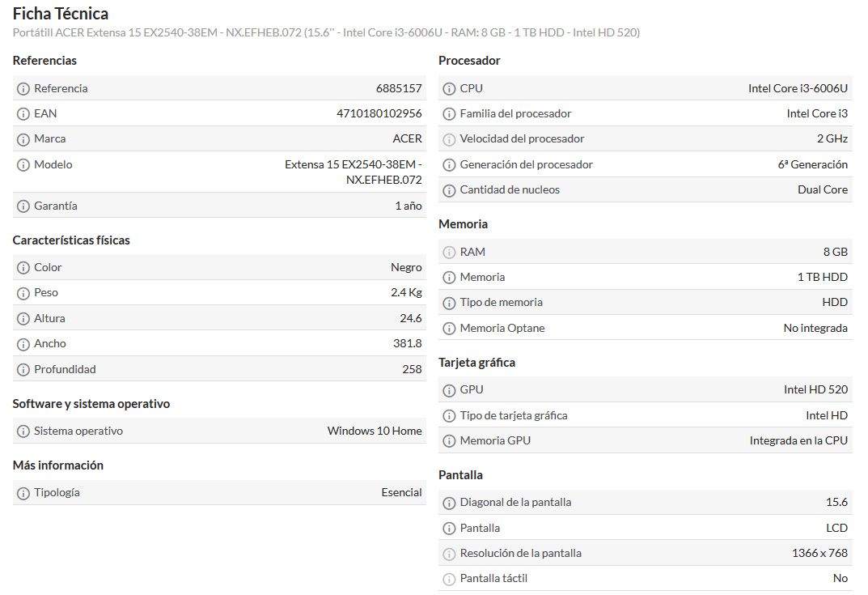868x595 pixels.
Task: Show info tooltip for Modelo
Action: (23, 165)
